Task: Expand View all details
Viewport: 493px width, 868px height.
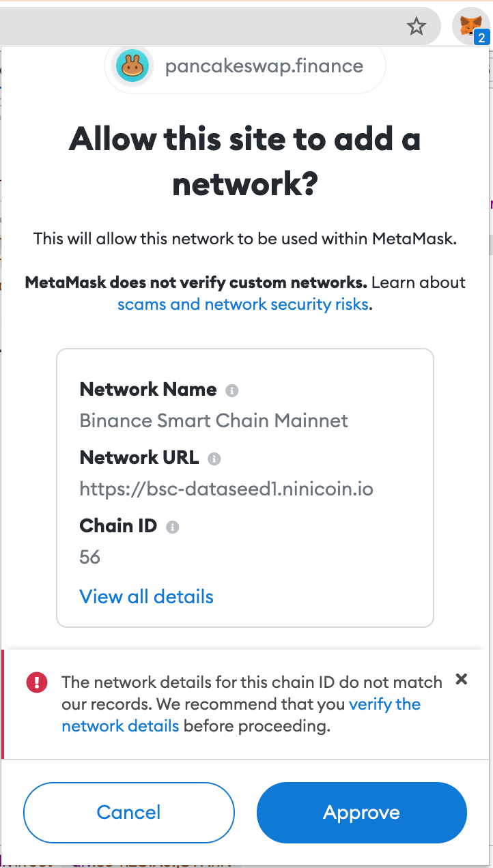Action: (147, 596)
